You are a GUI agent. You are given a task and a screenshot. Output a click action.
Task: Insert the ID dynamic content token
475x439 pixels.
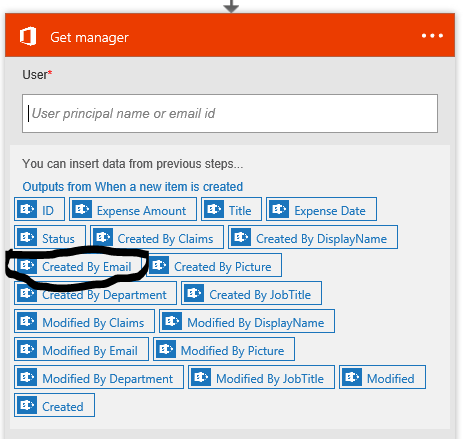click(39, 209)
